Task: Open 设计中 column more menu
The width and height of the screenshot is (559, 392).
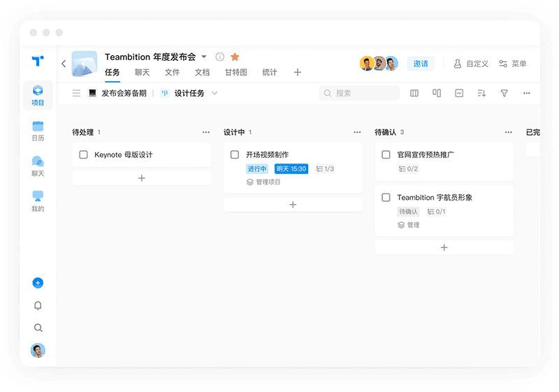Action: click(x=357, y=132)
